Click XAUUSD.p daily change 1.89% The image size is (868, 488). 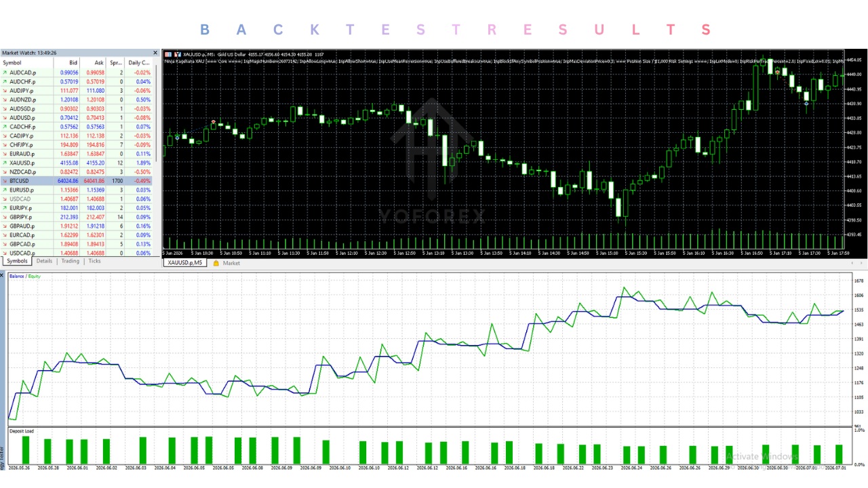coord(143,163)
